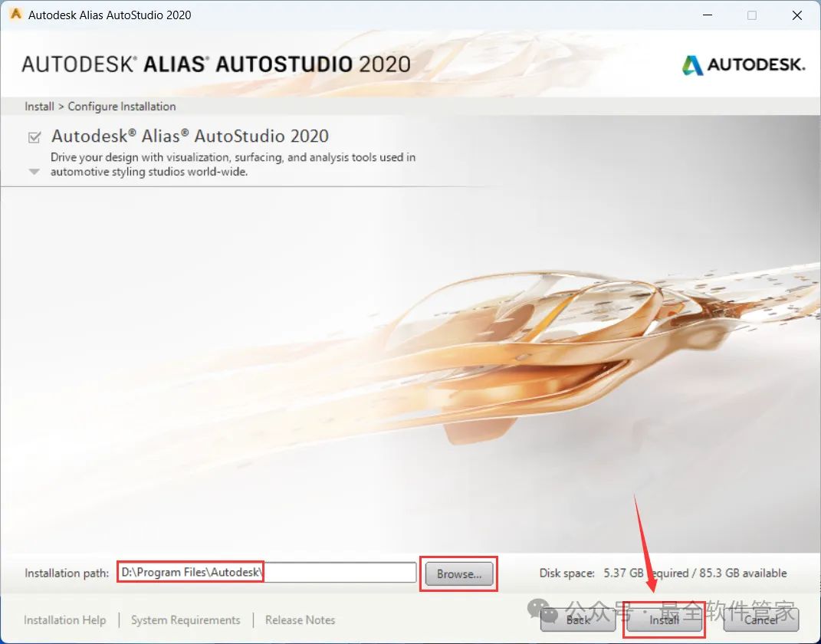The width and height of the screenshot is (821, 644).
Task: Cancel the installer setup
Action: click(x=760, y=620)
